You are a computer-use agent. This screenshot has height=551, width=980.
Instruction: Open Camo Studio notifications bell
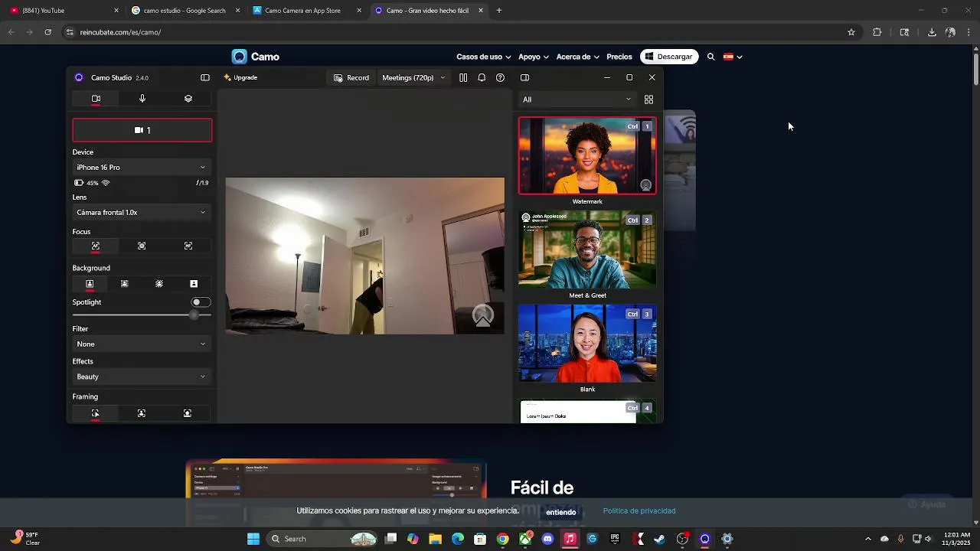pos(482,77)
